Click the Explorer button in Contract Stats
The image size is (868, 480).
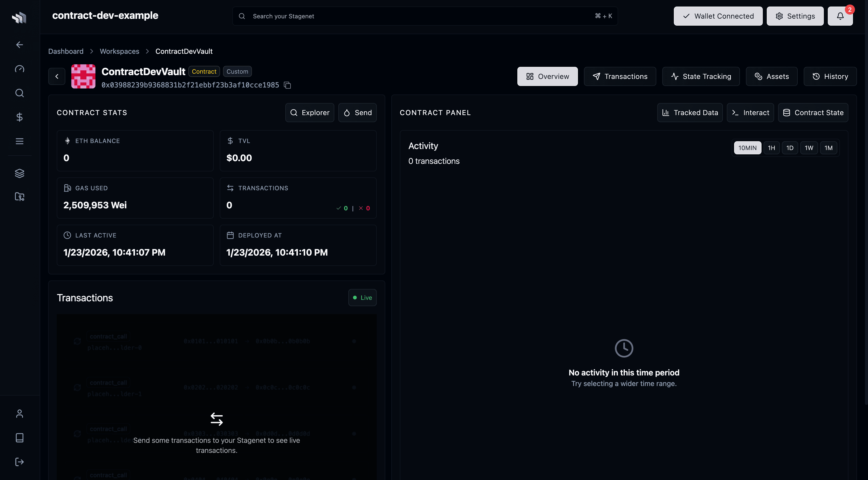[x=309, y=113]
